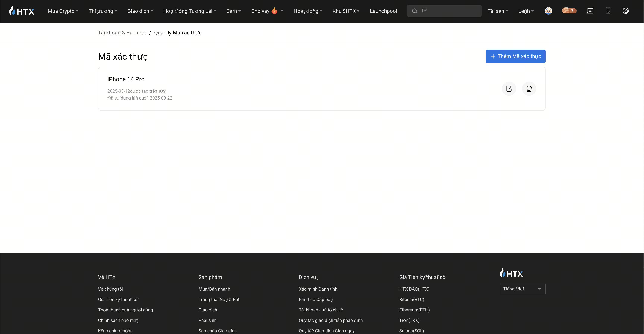
Task: Expand the Mua Crypto menu
Action: click(63, 11)
